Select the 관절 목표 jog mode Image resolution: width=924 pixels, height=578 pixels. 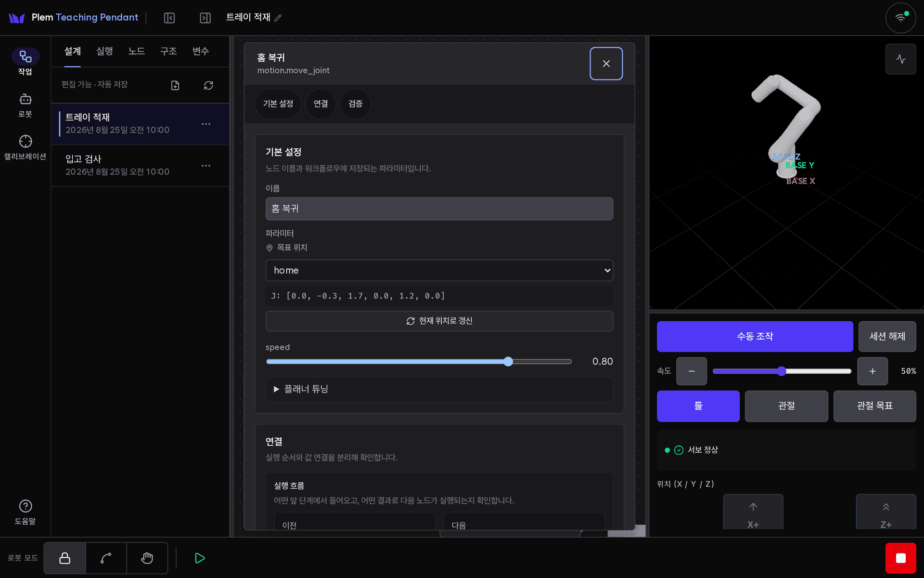(x=874, y=406)
